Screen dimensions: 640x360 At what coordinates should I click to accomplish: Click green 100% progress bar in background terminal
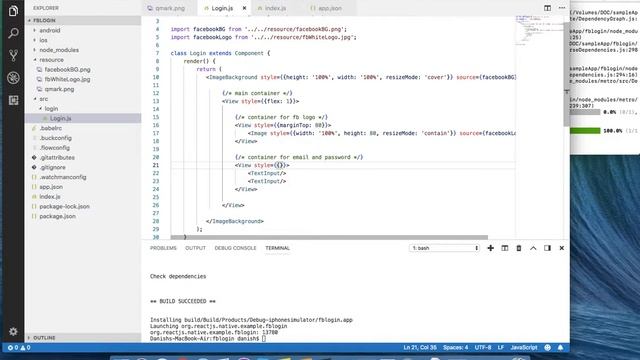coord(585,131)
